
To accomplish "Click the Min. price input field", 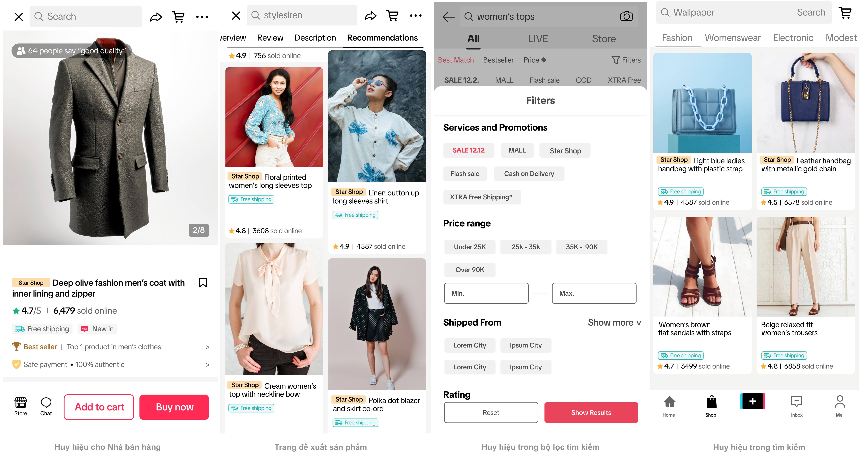I will (x=486, y=293).
